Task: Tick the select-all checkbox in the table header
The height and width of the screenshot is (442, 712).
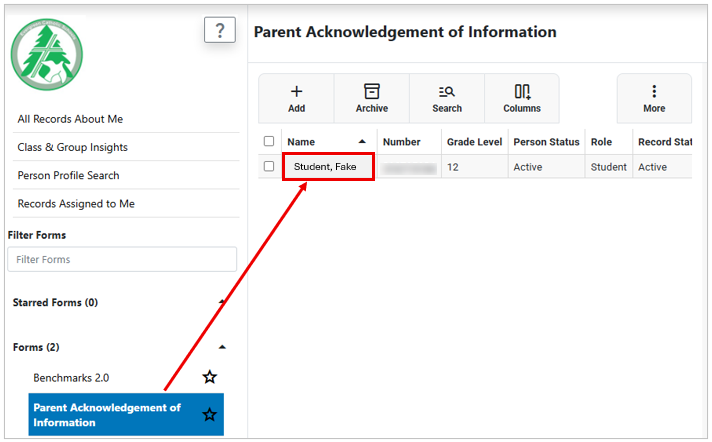Action: coord(269,141)
